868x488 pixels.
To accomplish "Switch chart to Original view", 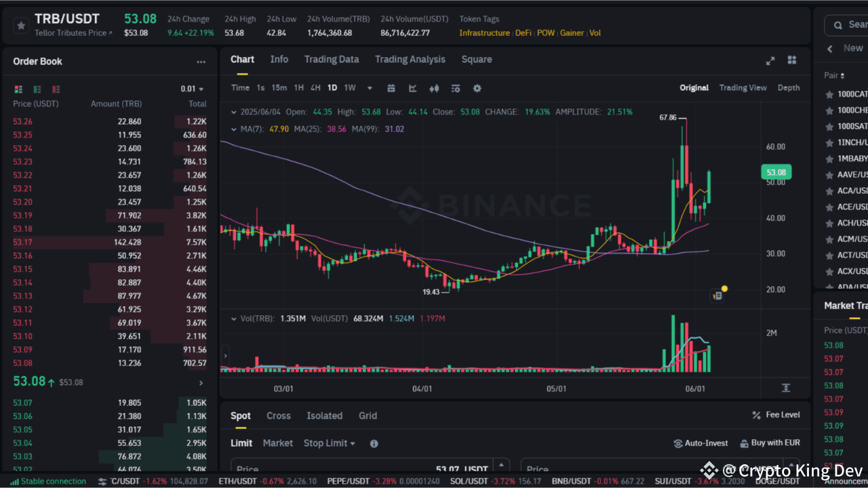I will click(x=694, y=88).
